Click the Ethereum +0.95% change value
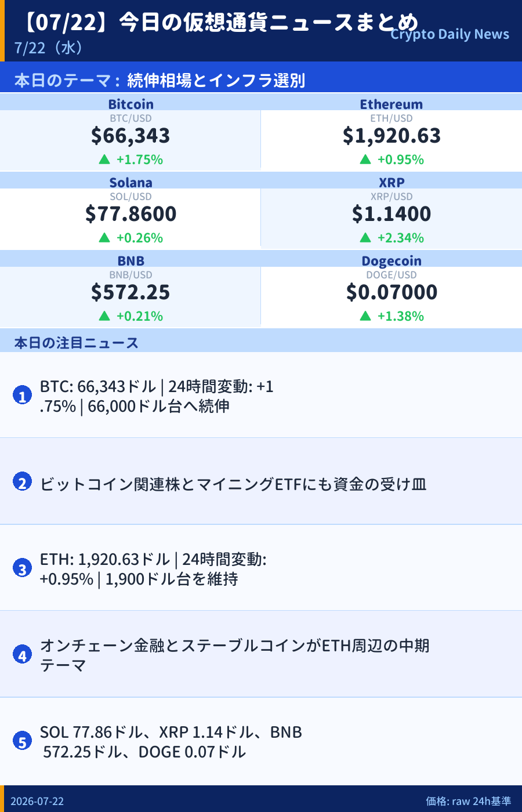This screenshot has height=812, width=522. (x=401, y=159)
